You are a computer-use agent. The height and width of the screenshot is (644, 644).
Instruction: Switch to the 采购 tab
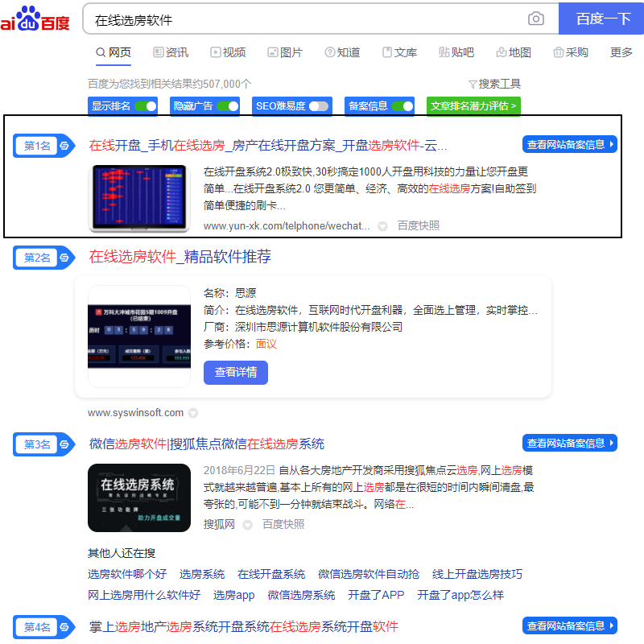point(571,52)
